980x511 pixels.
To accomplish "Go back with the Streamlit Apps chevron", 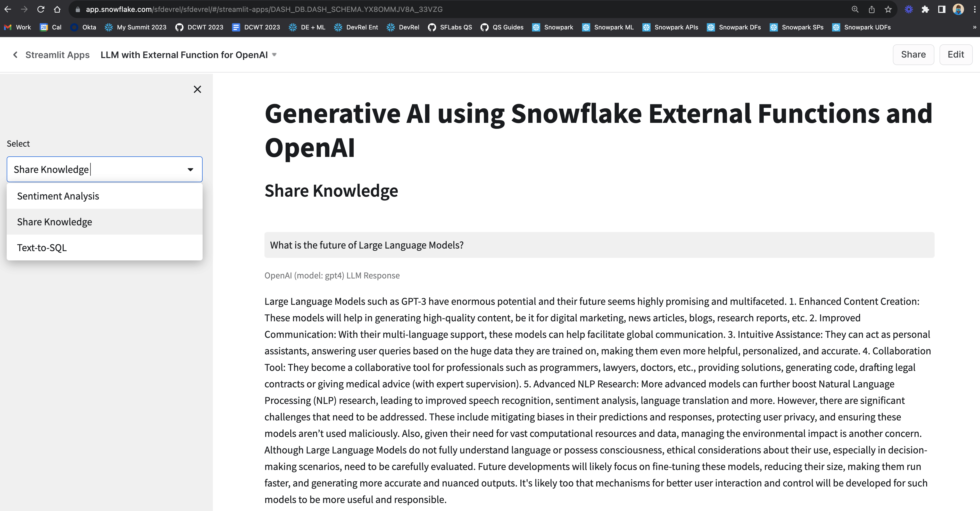I will 15,55.
